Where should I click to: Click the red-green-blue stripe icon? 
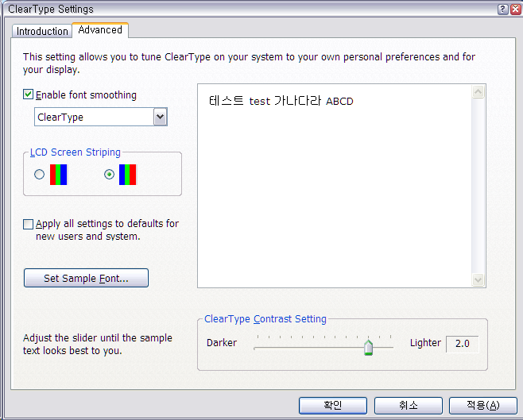pos(58,175)
